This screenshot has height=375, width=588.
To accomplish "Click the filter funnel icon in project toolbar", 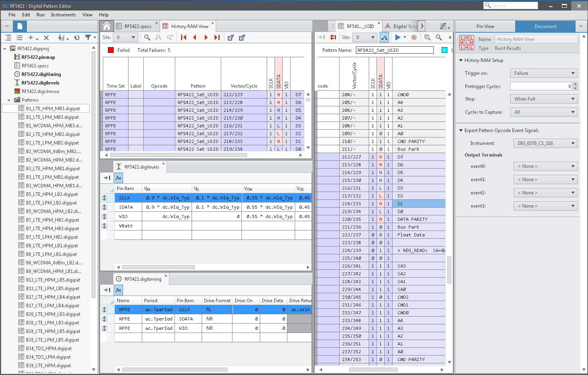I will 88,38.
